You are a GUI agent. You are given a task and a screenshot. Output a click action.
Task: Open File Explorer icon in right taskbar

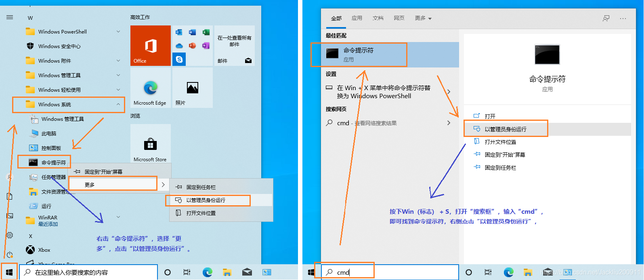click(x=528, y=272)
